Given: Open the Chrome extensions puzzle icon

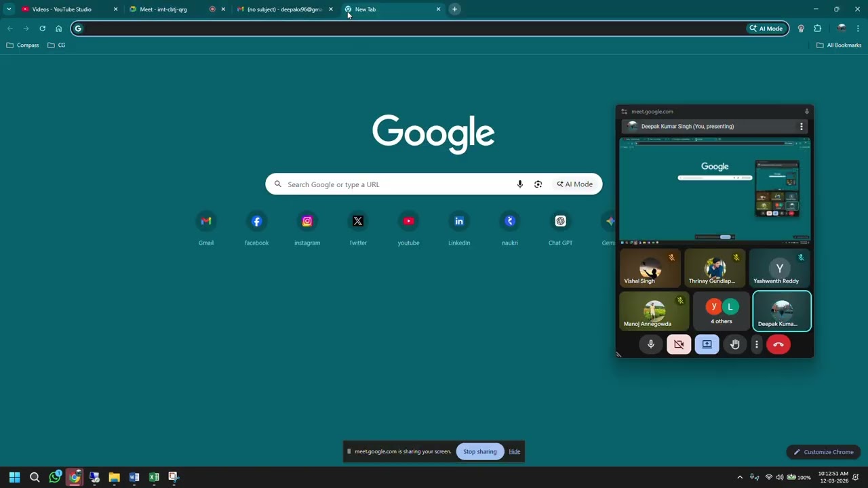Looking at the screenshot, I should [x=817, y=28].
